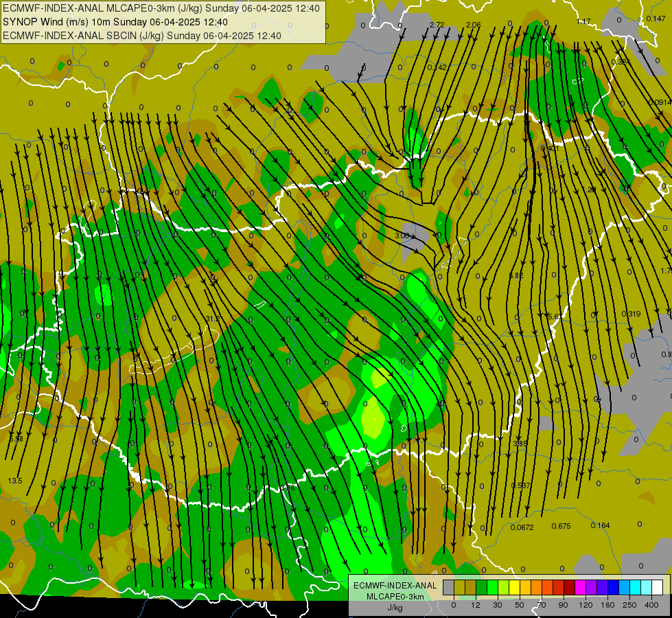Click the '0.164' value on the map
This screenshot has width=672, height=618.
(600, 525)
